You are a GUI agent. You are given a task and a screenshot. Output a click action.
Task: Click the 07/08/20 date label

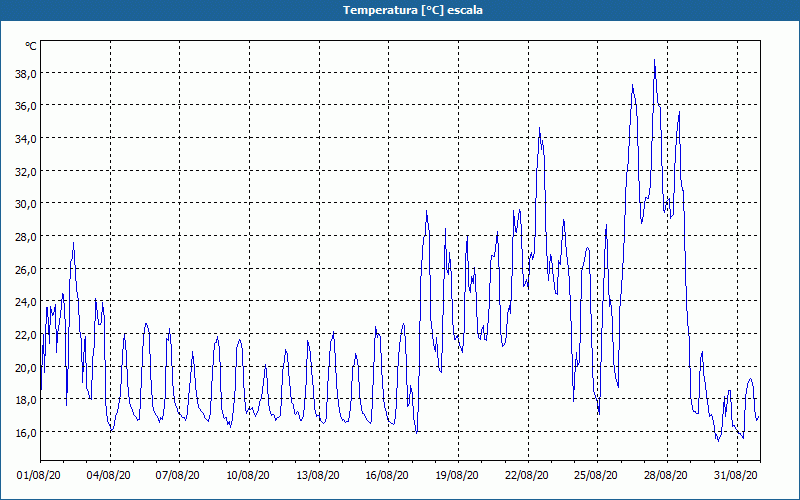178,476
